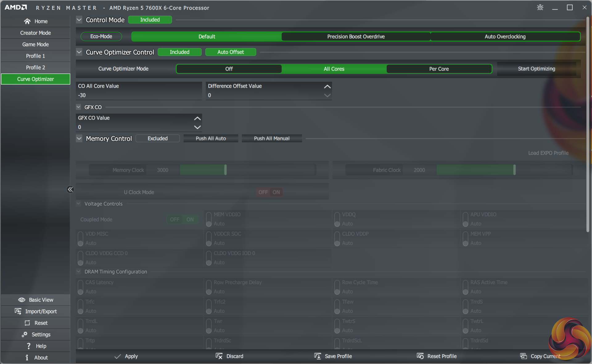Collapse the Control Mode section
Viewport: 592px width, 364px height.
[x=79, y=20]
